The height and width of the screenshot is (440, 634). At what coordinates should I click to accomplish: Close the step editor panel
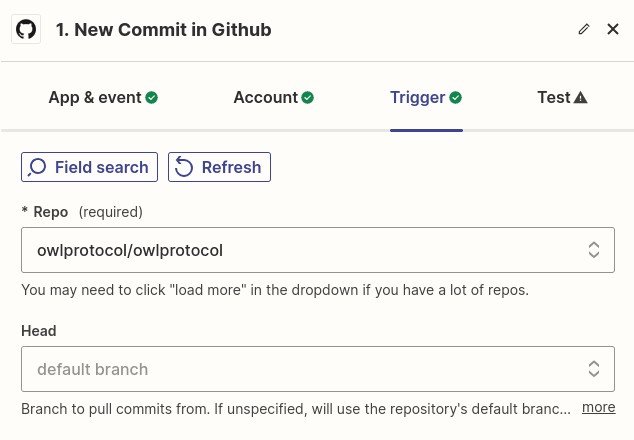(613, 30)
